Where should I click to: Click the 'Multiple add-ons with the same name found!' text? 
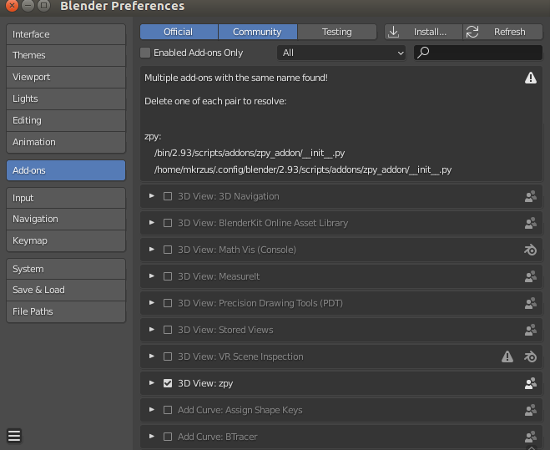pyautogui.click(x=236, y=78)
